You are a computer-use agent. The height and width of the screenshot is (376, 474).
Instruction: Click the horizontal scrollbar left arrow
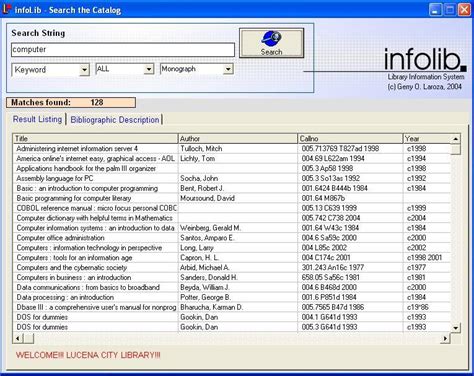[17, 339]
